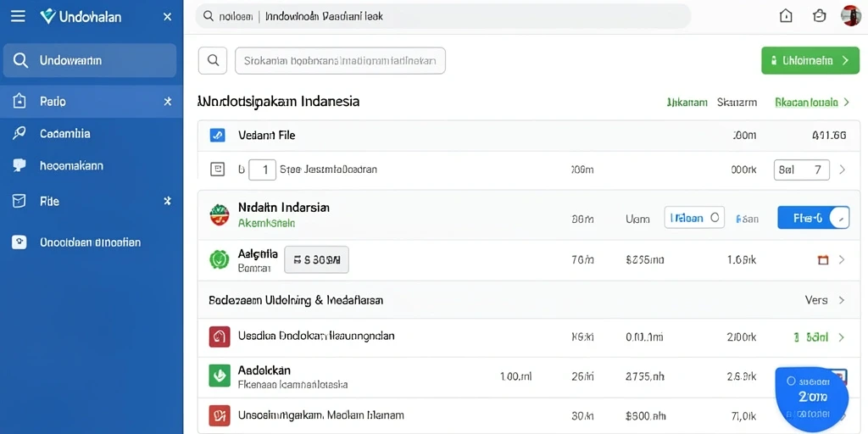Click the $600.nh value in Unsosimngakam row
Viewport: 868px width, 434px height.
(644, 415)
